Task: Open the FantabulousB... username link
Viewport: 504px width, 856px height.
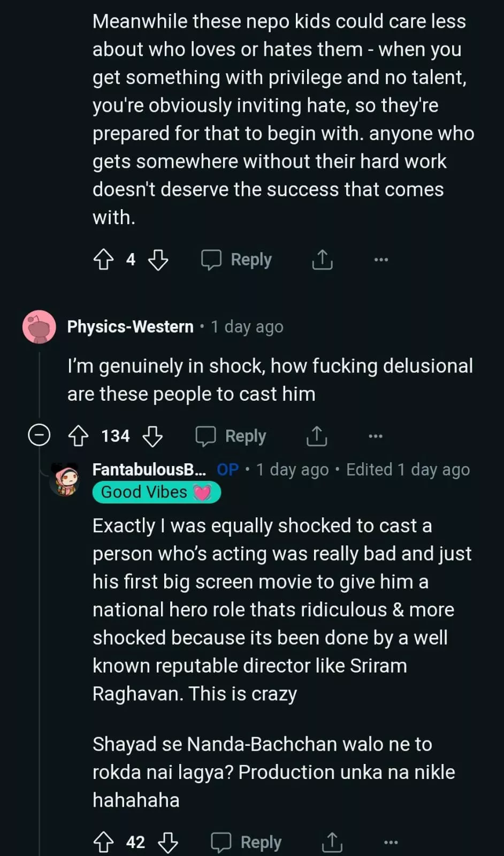Action: pos(149,470)
